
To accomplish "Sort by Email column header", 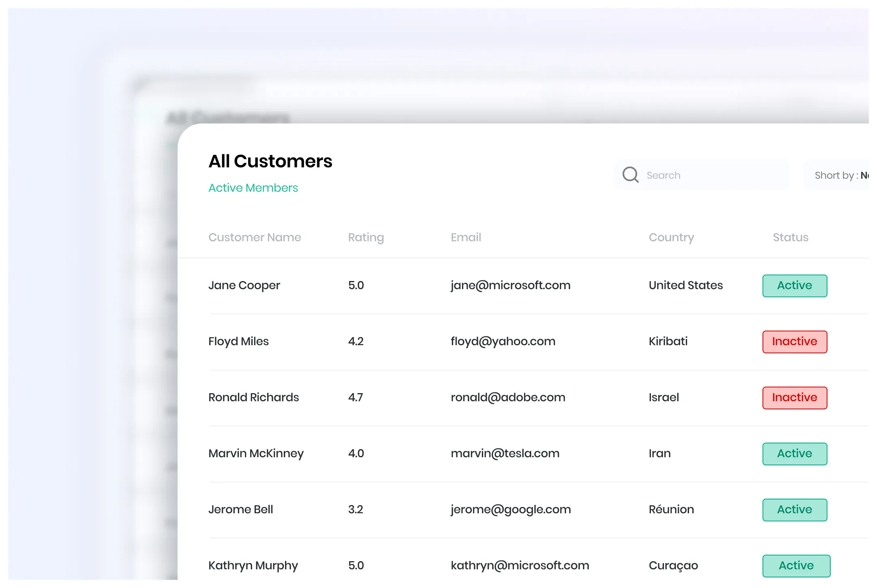I will click(x=466, y=237).
